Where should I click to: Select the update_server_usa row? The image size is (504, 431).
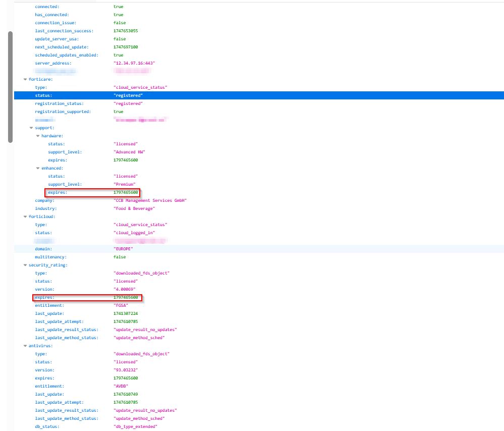(259, 39)
